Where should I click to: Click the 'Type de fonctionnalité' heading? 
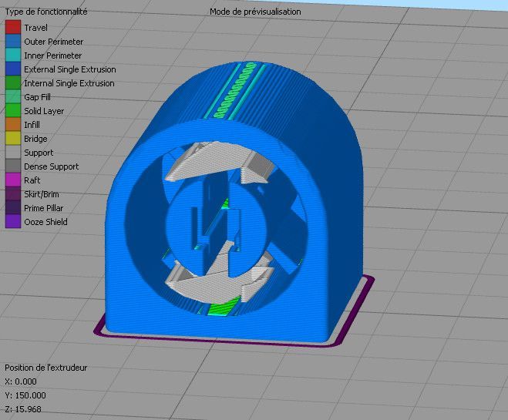46,12
